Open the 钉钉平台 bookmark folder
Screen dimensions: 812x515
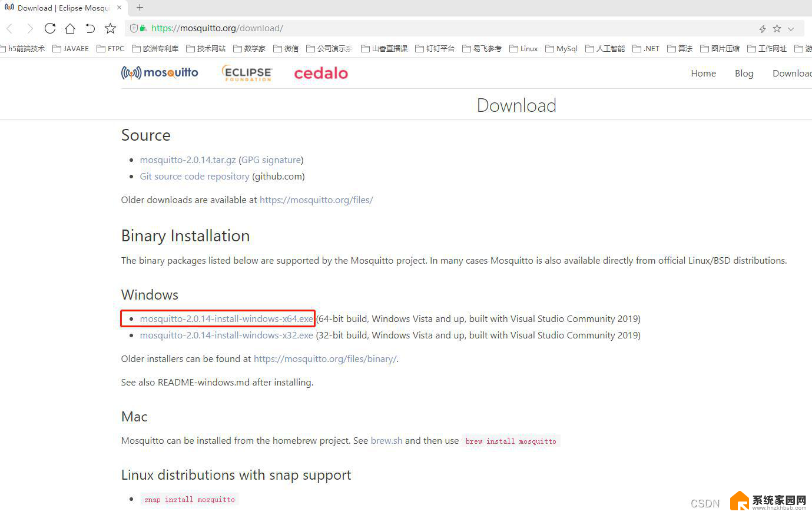435,48
